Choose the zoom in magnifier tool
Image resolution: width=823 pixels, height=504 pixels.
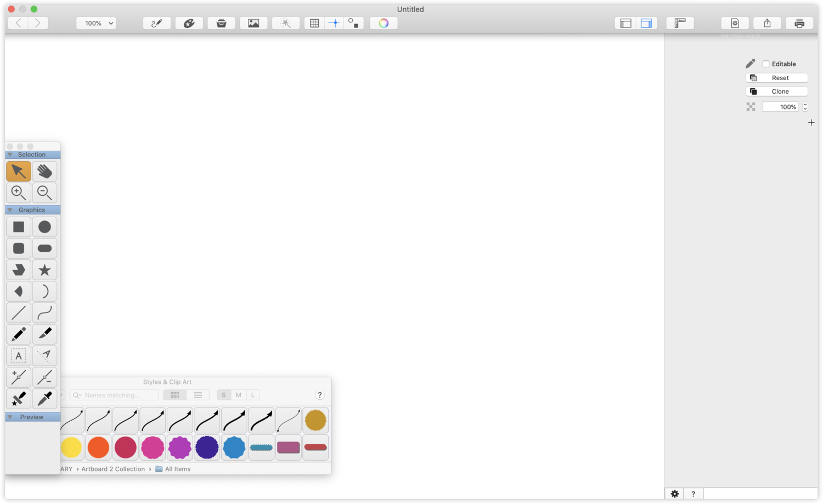(x=19, y=192)
